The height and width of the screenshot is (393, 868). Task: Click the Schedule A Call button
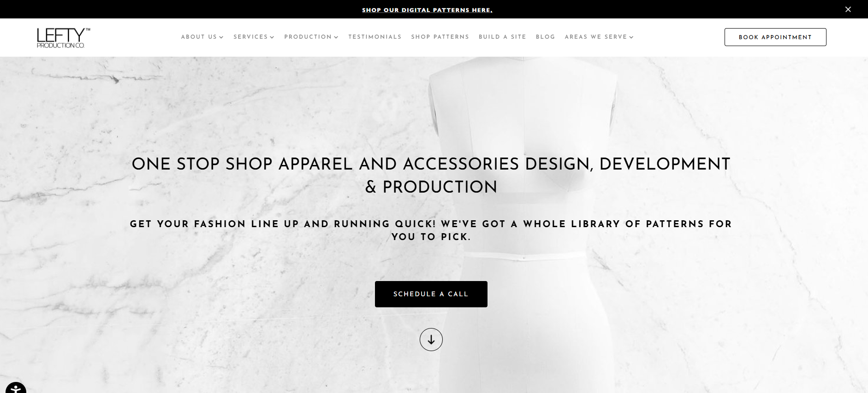pos(431,294)
